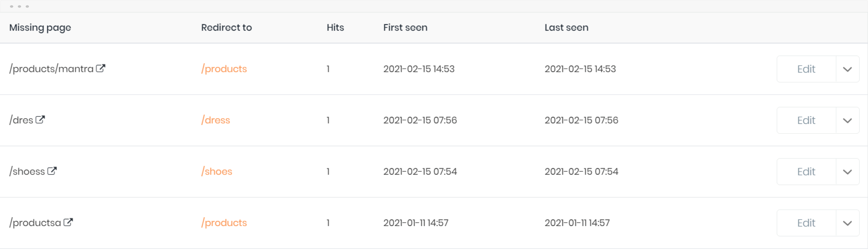Follow the /dress redirect link

[x=216, y=120]
